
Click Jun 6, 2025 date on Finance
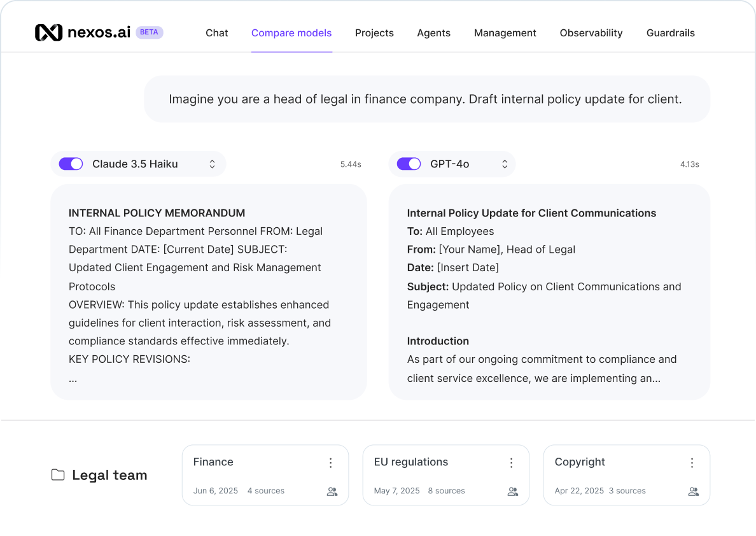click(x=216, y=491)
